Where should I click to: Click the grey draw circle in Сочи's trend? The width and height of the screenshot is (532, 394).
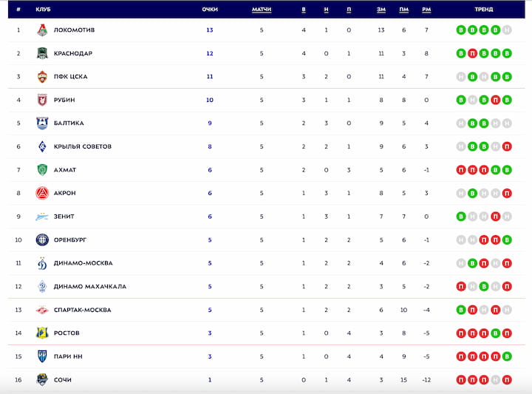tap(495, 380)
